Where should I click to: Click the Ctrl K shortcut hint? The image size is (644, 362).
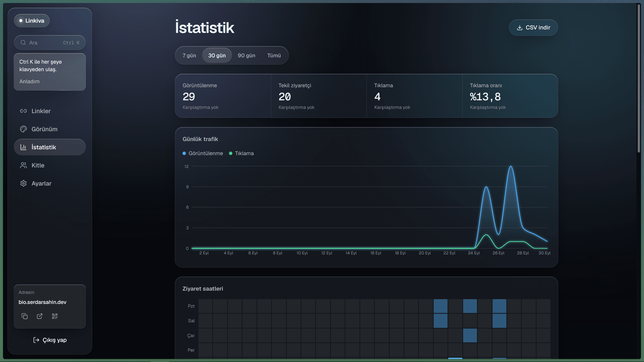coord(71,43)
